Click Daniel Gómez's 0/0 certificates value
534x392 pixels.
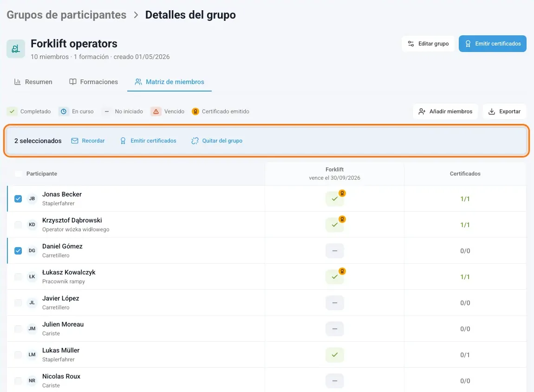pyautogui.click(x=465, y=251)
